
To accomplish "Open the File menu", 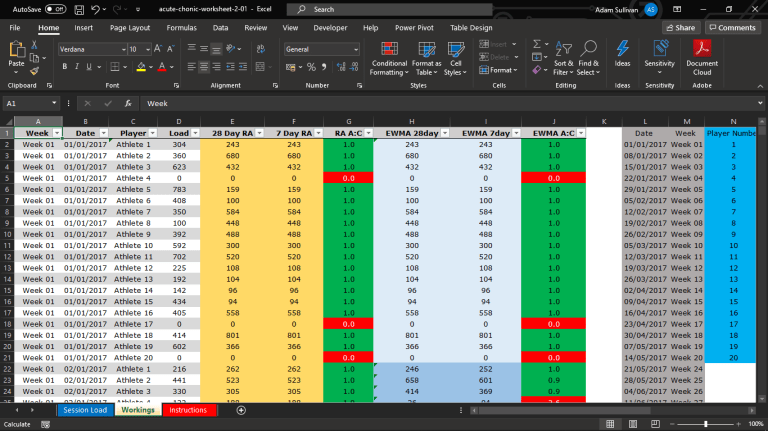I will pyautogui.click(x=15, y=28).
